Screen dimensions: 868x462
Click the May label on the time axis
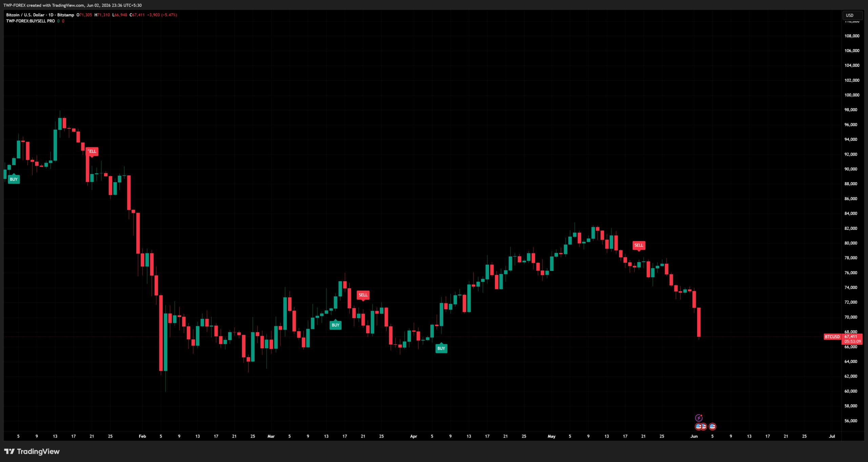tap(551, 436)
